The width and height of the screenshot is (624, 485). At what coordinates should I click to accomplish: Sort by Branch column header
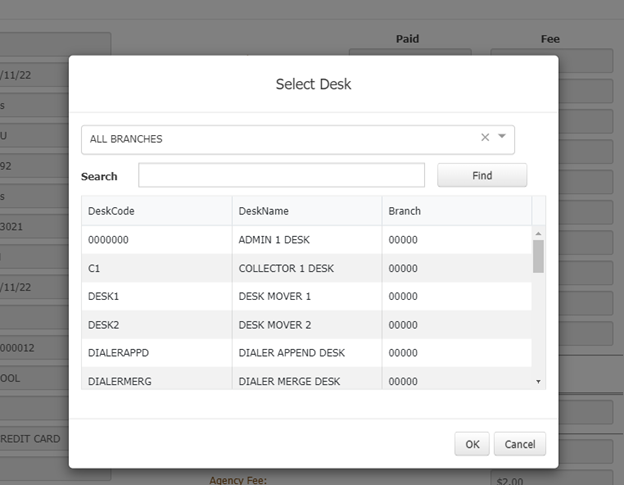pos(457,211)
